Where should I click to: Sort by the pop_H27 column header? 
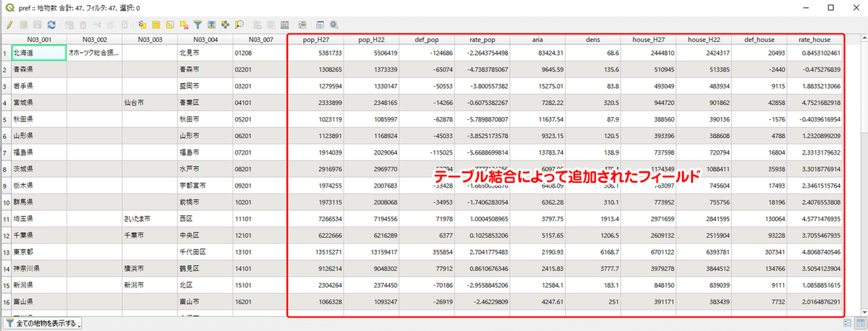pos(315,39)
